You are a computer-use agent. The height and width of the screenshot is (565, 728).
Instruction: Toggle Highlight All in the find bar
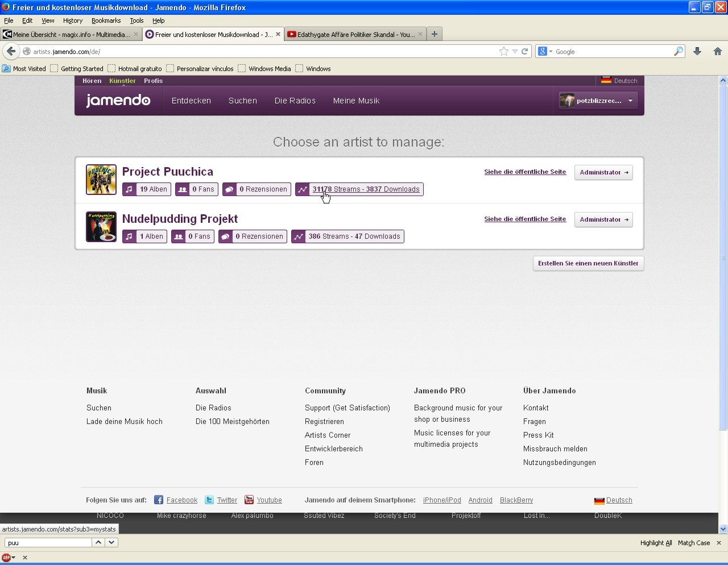pos(655,543)
